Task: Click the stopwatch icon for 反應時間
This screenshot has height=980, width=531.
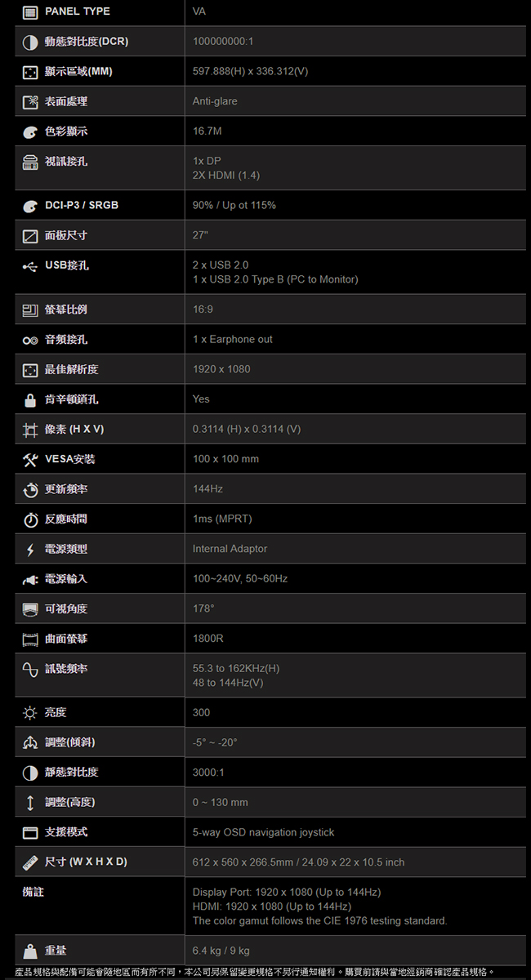Action: [30, 519]
